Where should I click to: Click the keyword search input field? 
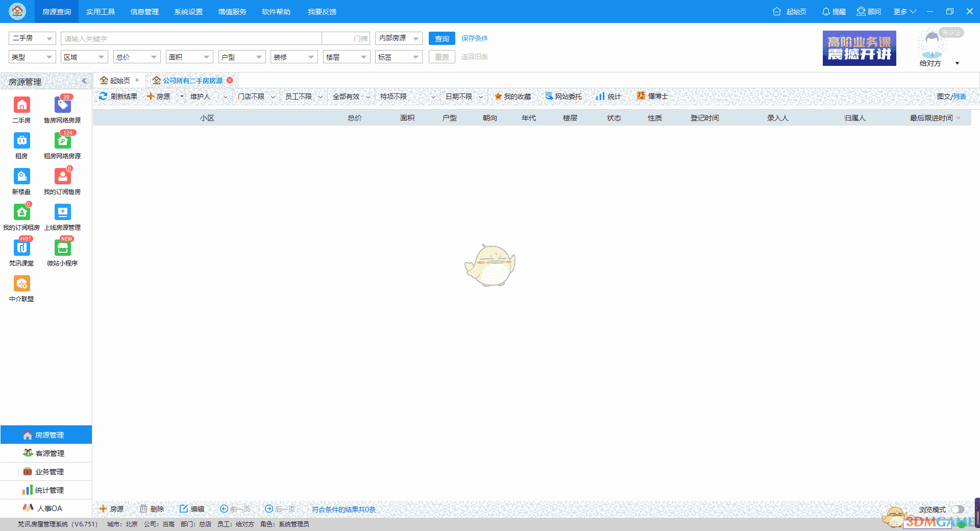(191, 38)
